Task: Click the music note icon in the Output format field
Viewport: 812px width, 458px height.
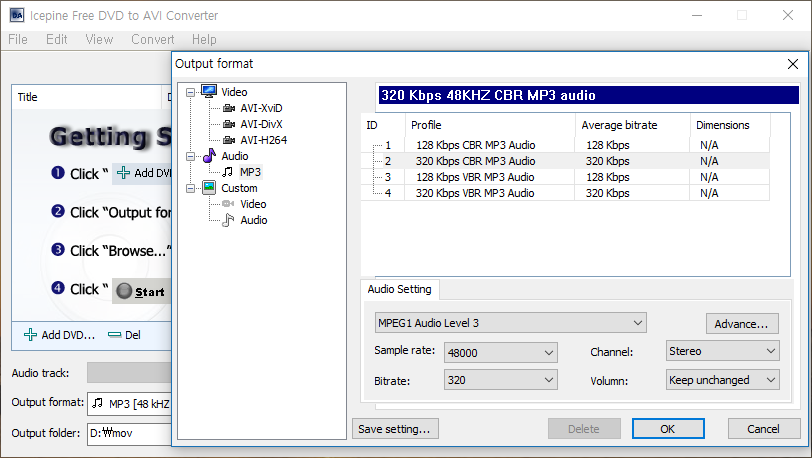Action: (x=97, y=403)
